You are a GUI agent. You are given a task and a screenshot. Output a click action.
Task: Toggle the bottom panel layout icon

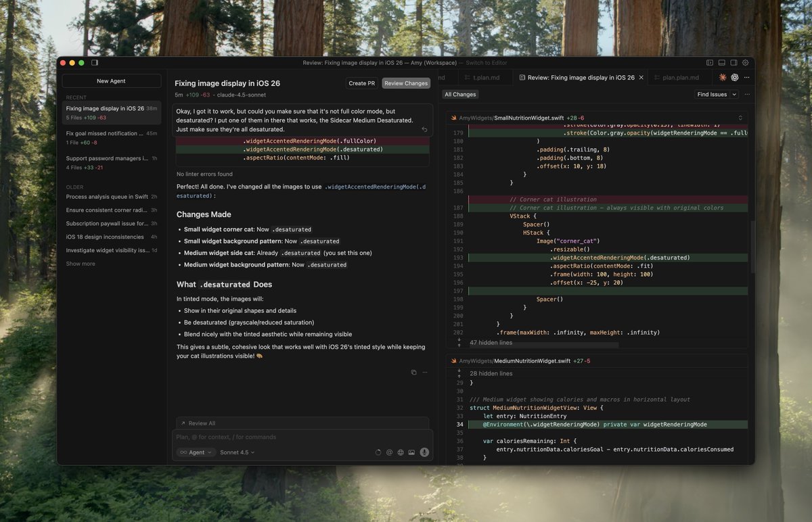pos(722,63)
